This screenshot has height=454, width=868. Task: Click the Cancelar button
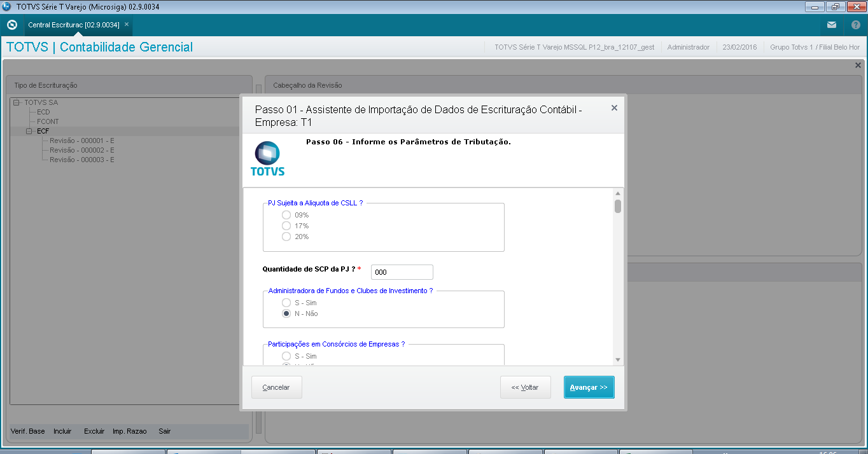[x=276, y=387]
